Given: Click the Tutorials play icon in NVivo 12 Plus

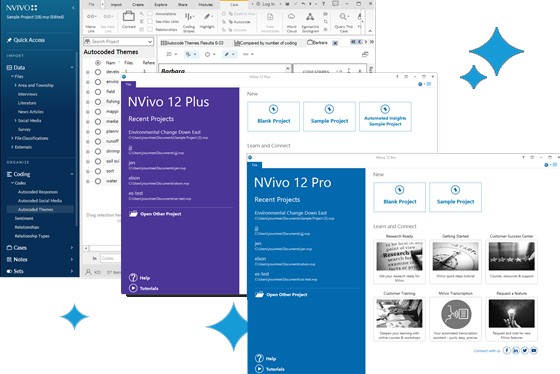Looking at the screenshot, I should coord(133,288).
